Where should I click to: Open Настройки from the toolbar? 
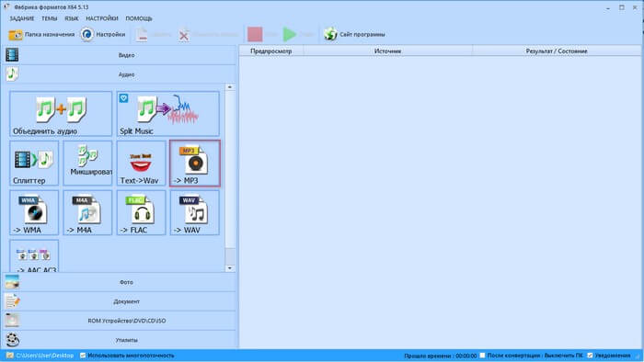coord(103,34)
